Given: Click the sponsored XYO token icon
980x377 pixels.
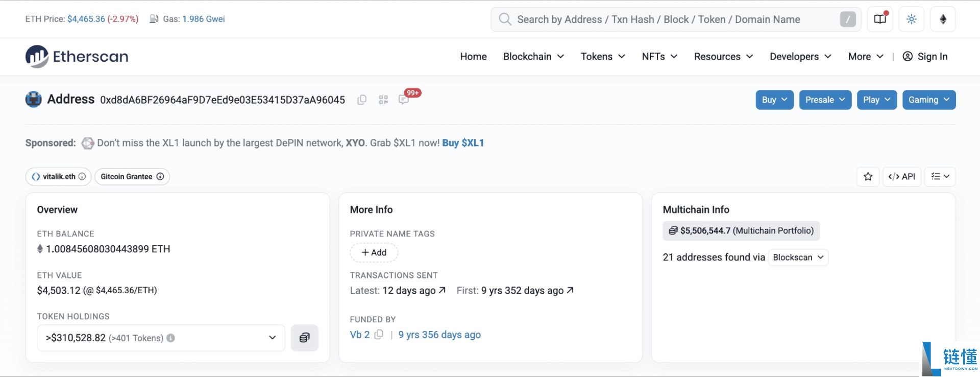Looking at the screenshot, I should click(88, 143).
